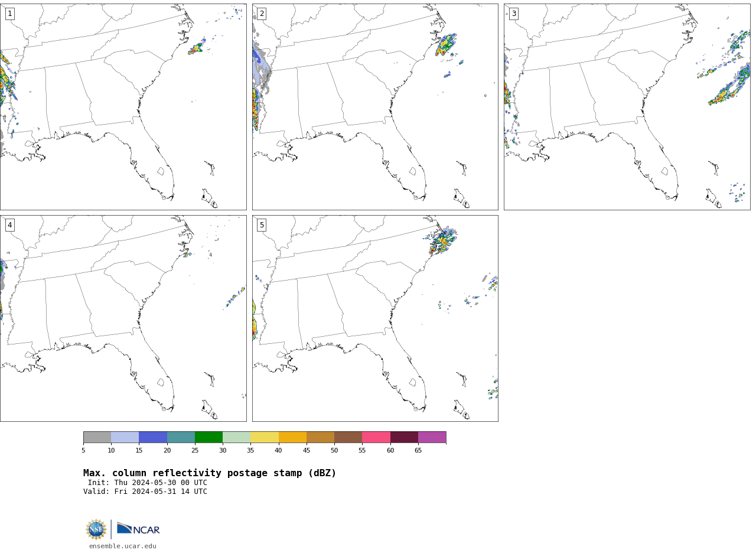Click the colorbar tick label 65
This screenshot has width=756, height=553.
coord(418,451)
